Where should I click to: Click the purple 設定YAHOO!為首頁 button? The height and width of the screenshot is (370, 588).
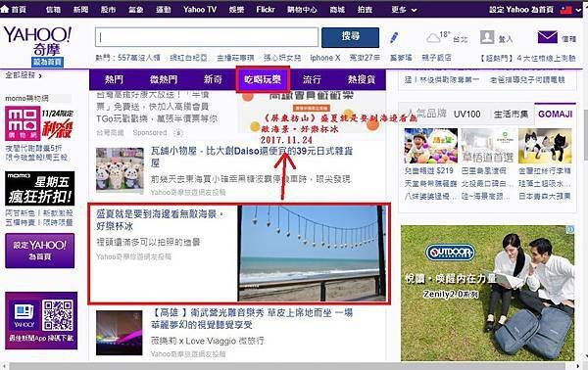40,251
